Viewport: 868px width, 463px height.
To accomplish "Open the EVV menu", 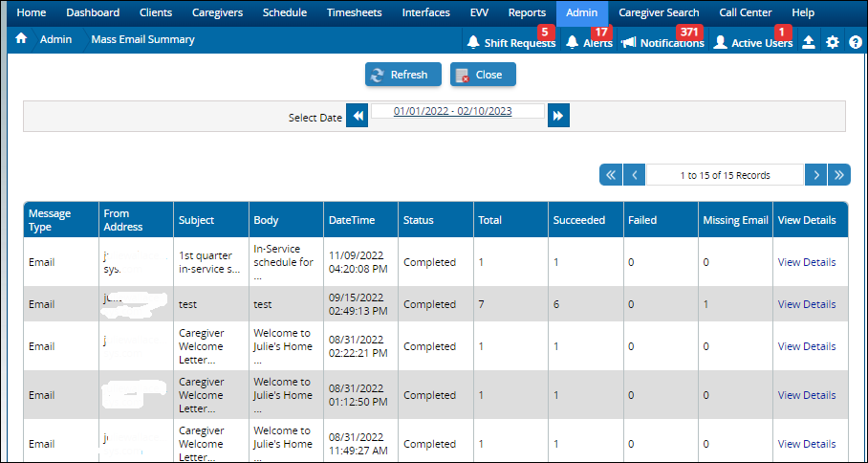I will pos(479,12).
